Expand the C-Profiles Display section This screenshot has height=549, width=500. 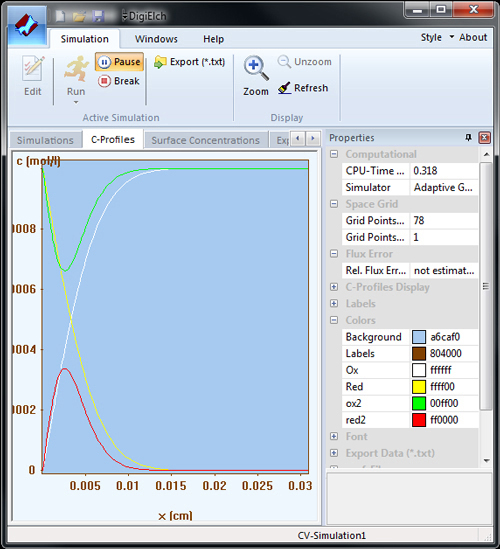tap(334, 287)
